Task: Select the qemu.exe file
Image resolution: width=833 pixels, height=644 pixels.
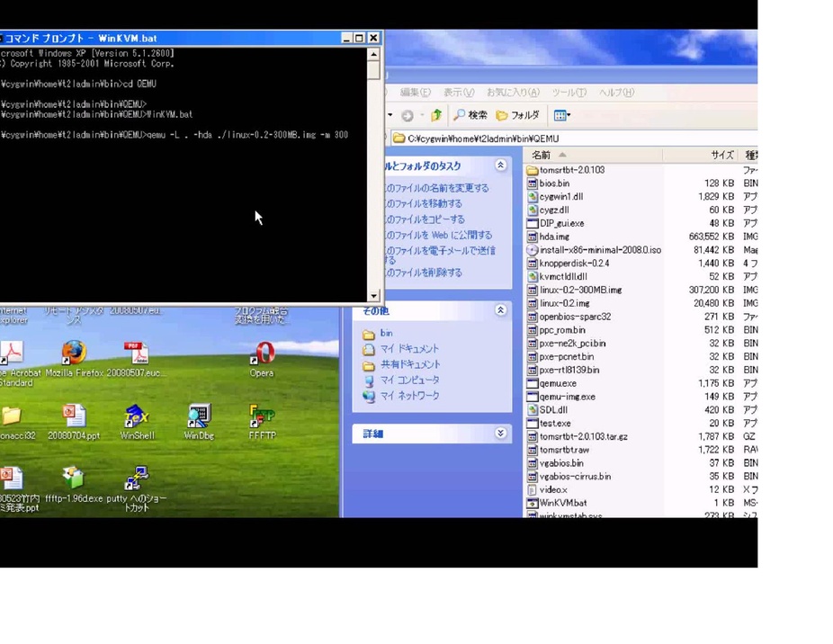Action: pos(558,383)
